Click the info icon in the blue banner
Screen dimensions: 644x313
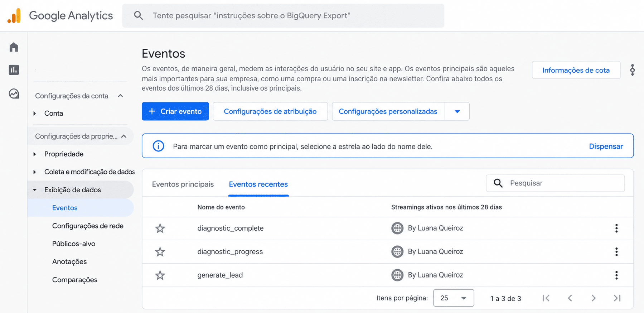pos(158,146)
